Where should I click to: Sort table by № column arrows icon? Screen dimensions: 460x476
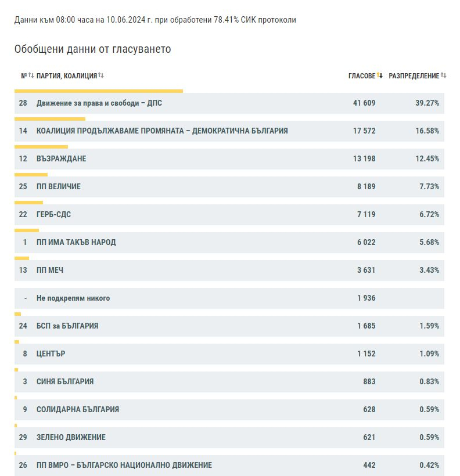31,75
